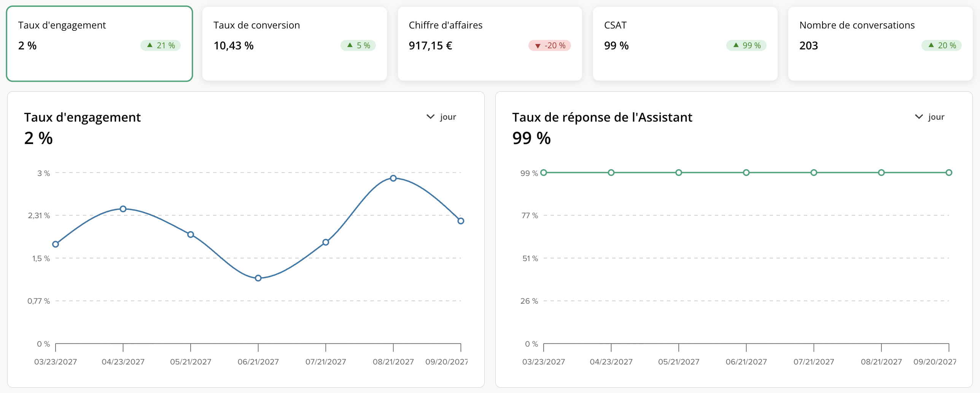Select the CSAT metric card
This screenshot has width=980, height=393.
(x=685, y=44)
